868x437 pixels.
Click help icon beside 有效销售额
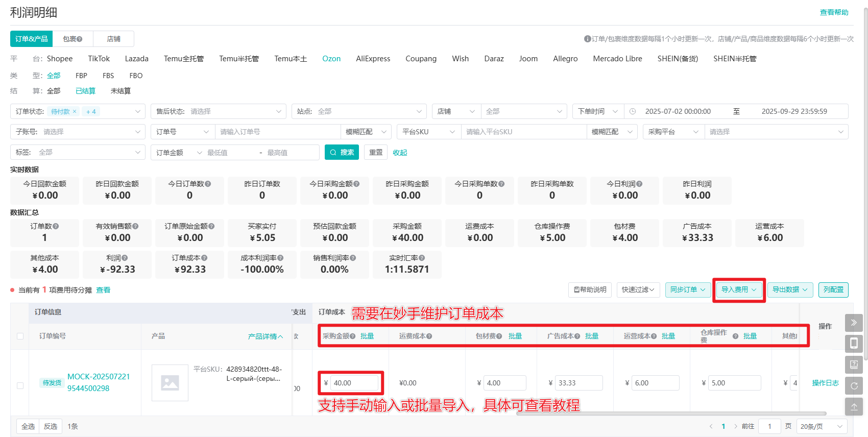[135, 226]
